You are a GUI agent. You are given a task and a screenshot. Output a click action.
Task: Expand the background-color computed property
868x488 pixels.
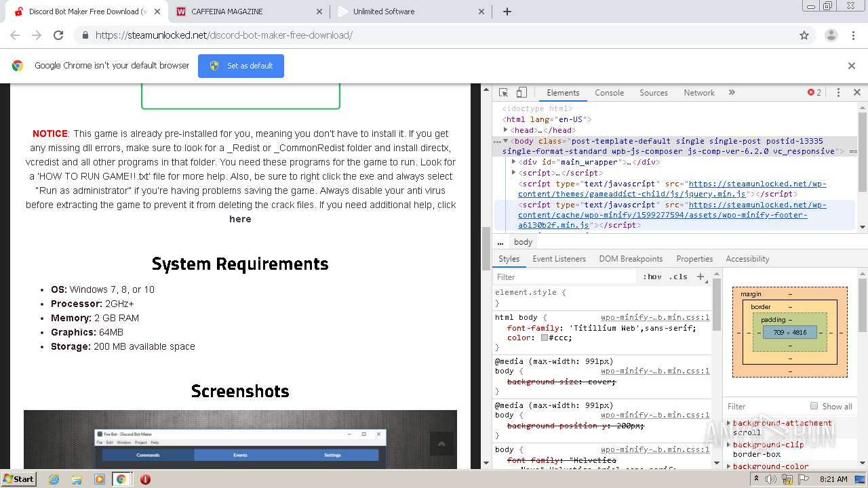(729, 466)
